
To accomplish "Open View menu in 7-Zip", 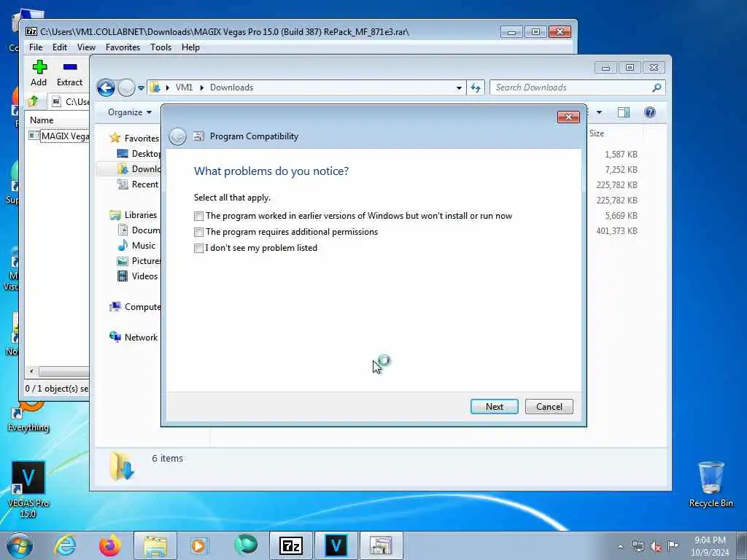I will [x=86, y=47].
